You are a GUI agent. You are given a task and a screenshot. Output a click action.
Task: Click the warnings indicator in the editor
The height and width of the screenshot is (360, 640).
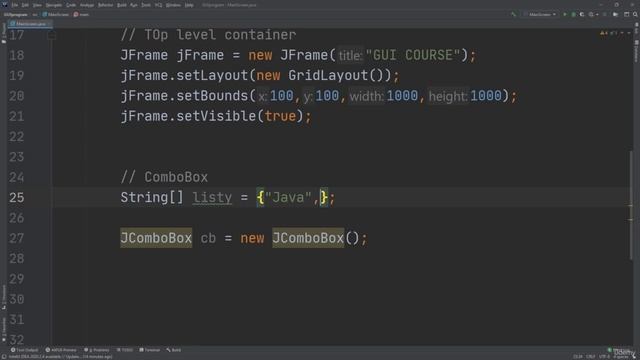click(604, 33)
